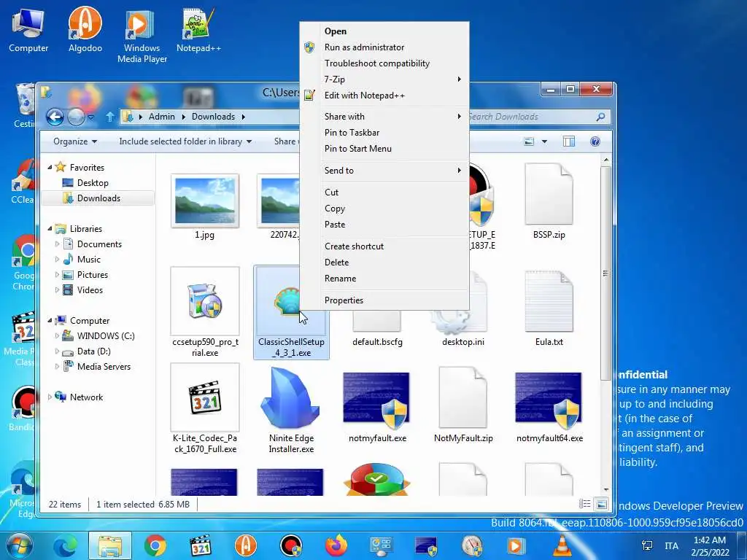747x560 pixels.
Task: Expand the WINDOWS (C:) drive node
Action: tap(57, 336)
